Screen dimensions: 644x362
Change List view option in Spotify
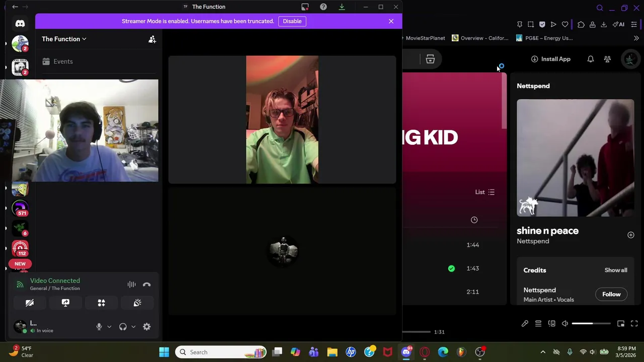tap(485, 192)
